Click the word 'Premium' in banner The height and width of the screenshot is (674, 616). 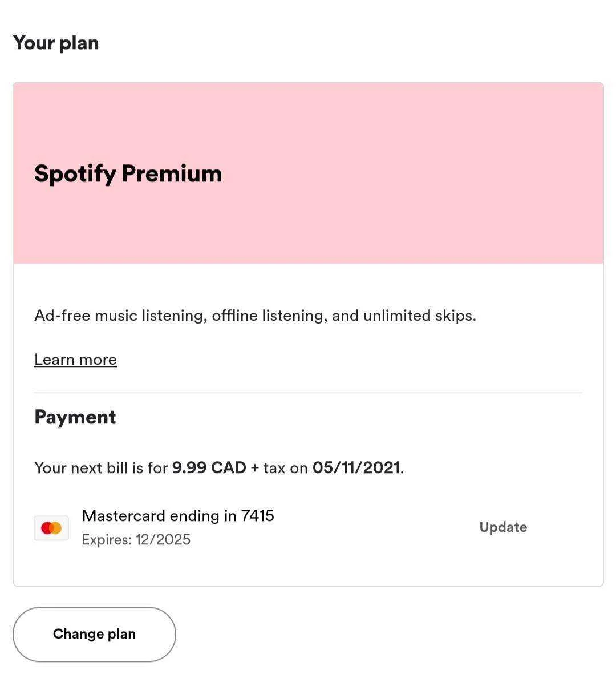(x=172, y=173)
